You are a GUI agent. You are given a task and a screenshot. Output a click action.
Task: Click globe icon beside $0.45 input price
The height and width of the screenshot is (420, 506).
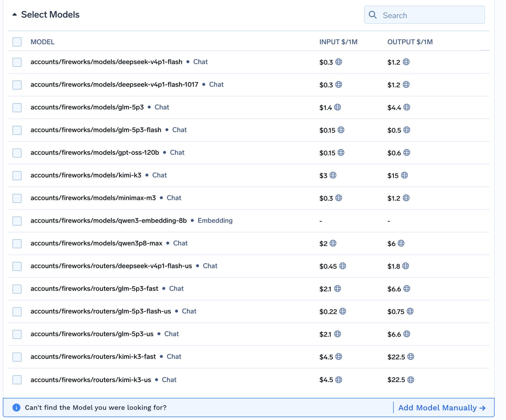[343, 266]
